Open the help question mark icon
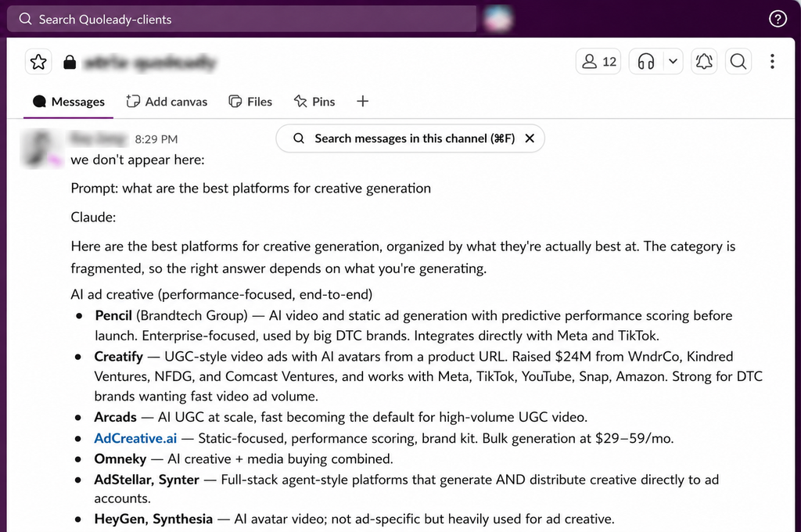801x532 pixels. tap(778, 19)
